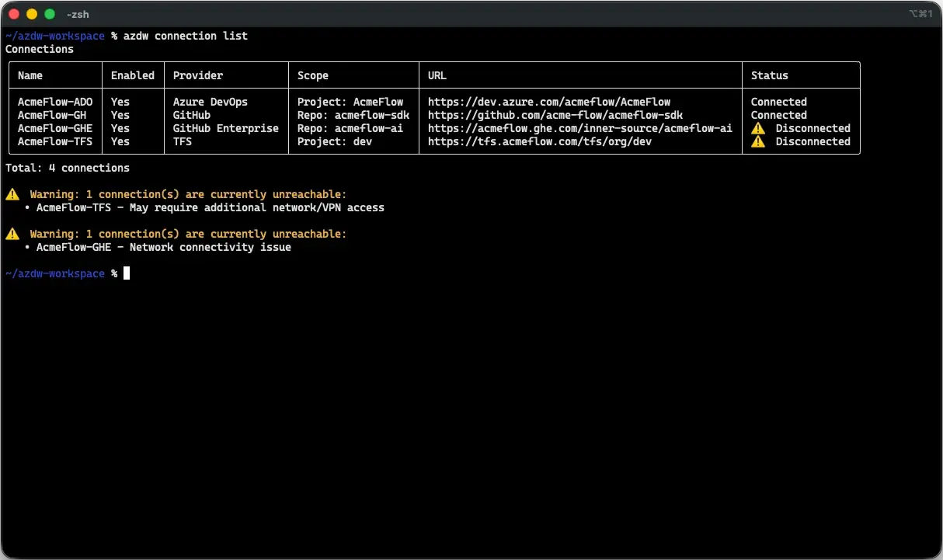
Task: Click the warning icon beside AcmeFlow-GHE Disconnected status
Action: [x=758, y=128]
